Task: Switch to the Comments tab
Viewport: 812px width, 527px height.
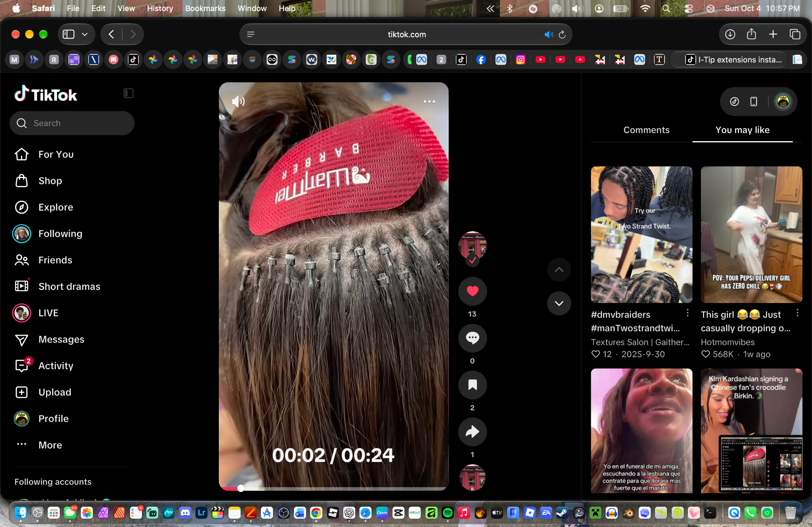Action: [x=646, y=130]
